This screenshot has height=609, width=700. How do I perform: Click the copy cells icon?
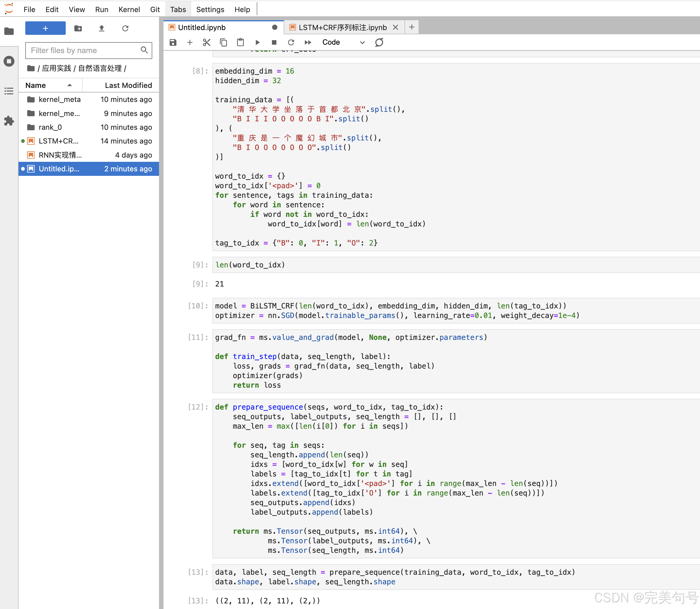[x=223, y=42]
